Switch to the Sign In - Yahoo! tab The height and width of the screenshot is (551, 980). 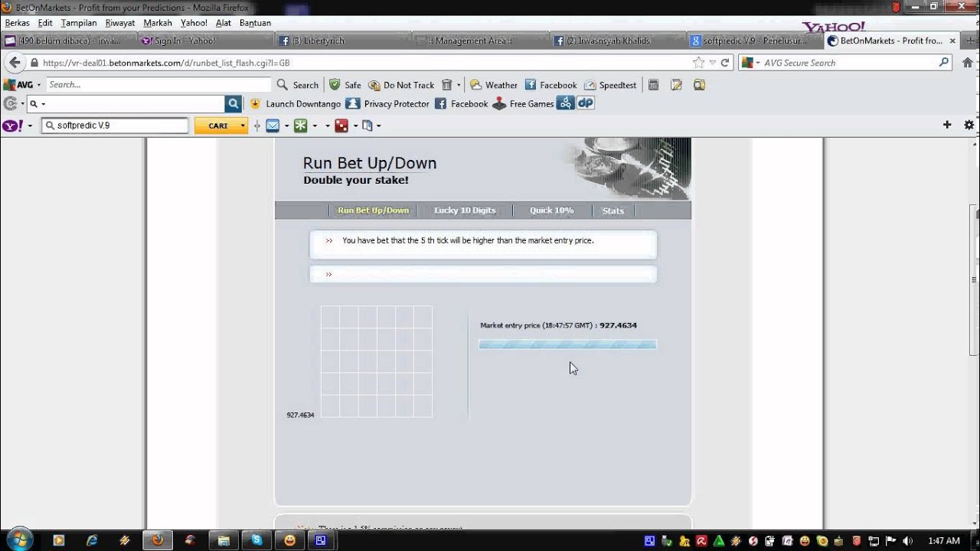[207, 41]
